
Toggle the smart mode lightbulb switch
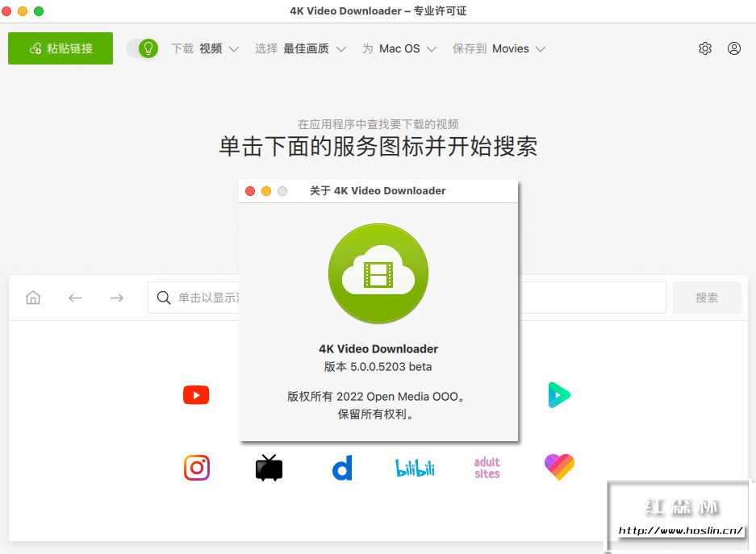[x=142, y=48]
